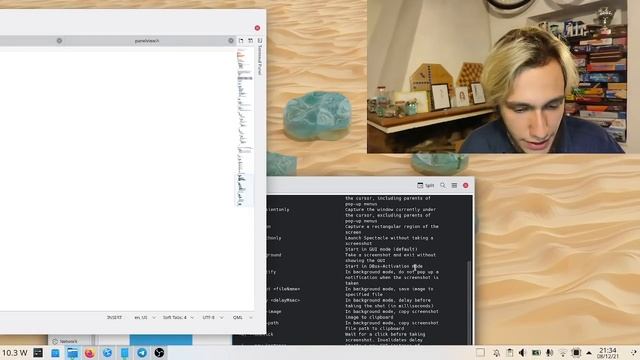Select the panelview.h tab in the editor
Image resolution: width=640 pixels, height=360 pixels.
point(147,41)
